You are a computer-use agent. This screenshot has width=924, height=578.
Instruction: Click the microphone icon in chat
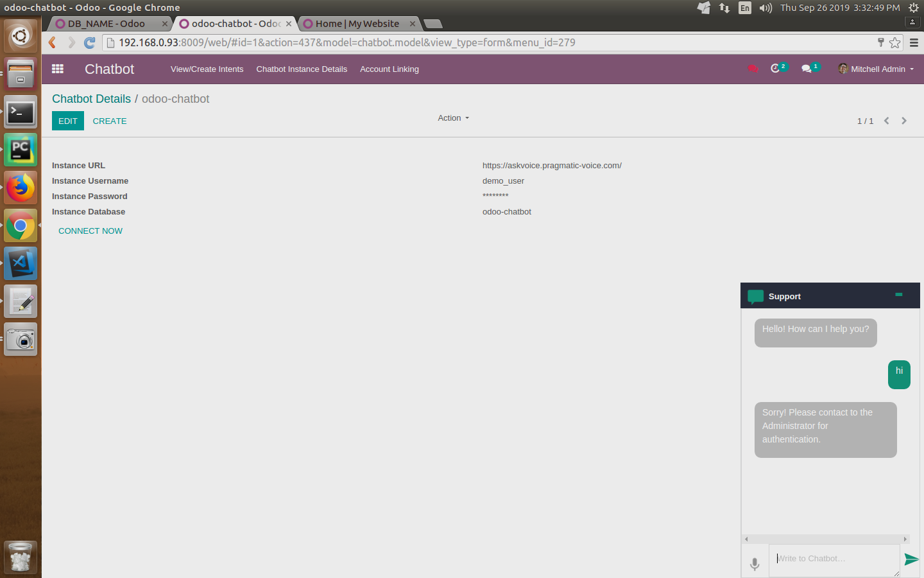[x=755, y=564]
